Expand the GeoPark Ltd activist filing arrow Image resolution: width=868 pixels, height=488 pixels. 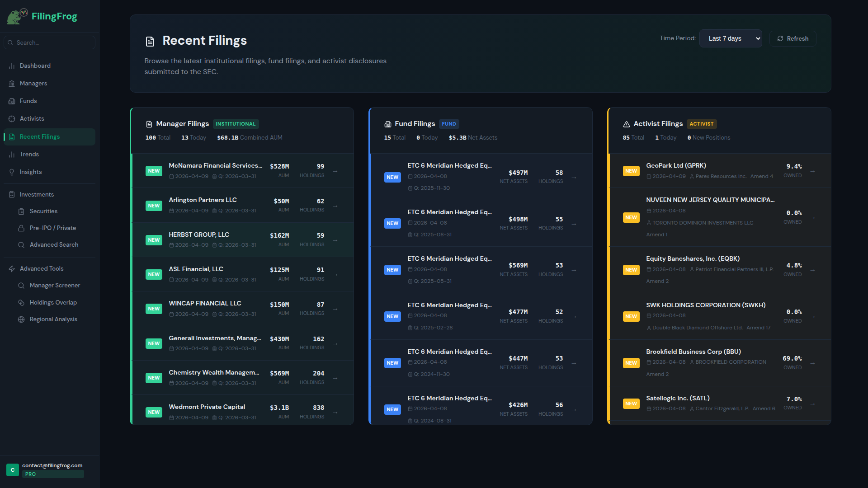pos(812,171)
